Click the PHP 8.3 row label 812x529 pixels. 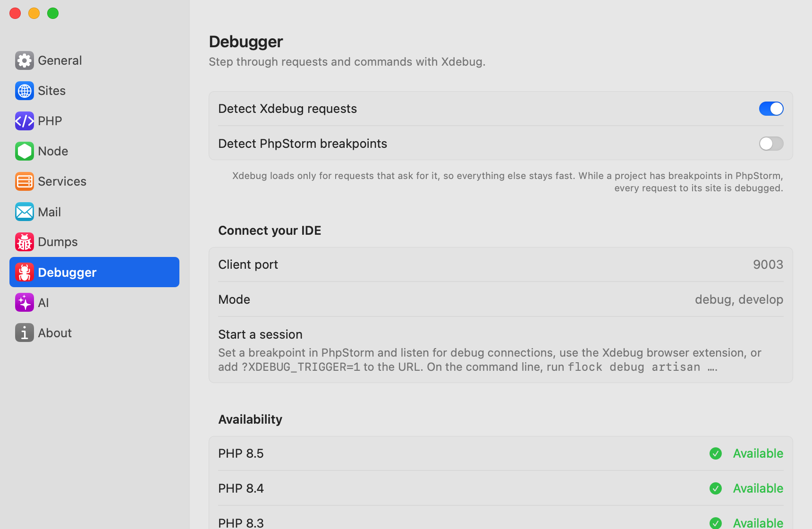pos(241,523)
